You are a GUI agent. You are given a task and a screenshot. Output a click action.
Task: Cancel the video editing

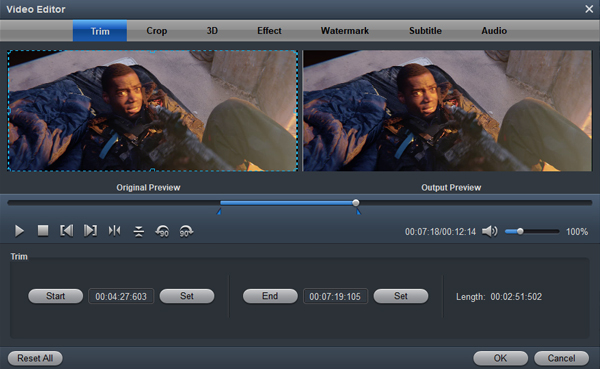click(561, 358)
